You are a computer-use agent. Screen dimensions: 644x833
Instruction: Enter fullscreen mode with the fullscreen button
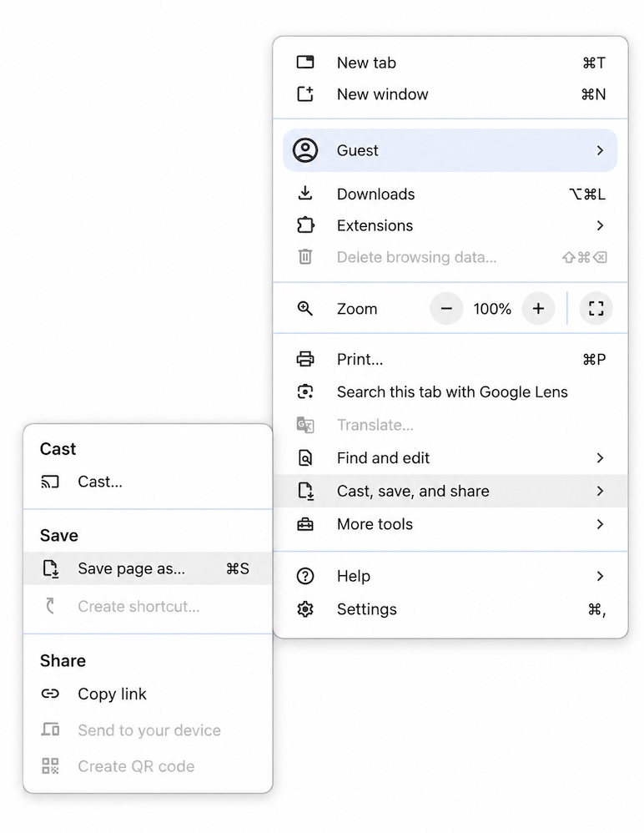596,308
